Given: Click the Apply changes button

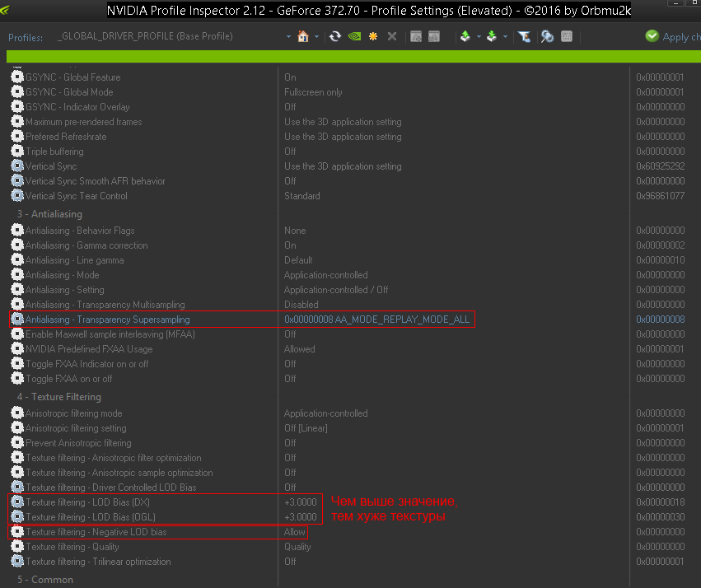Looking at the screenshot, I should 673,36.
